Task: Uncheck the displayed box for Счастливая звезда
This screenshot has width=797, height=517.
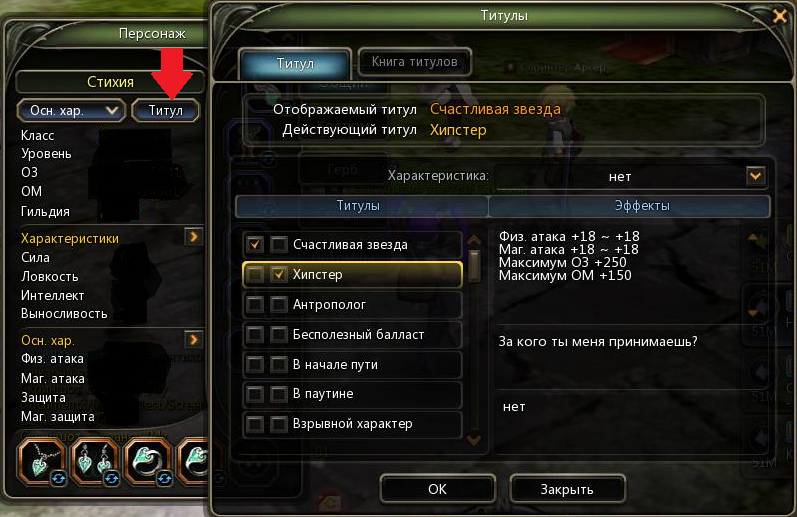Action: pyautogui.click(x=255, y=245)
